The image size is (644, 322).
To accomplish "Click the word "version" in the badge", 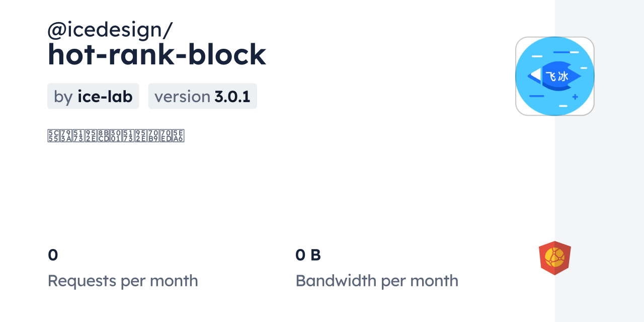I will coord(182,96).
